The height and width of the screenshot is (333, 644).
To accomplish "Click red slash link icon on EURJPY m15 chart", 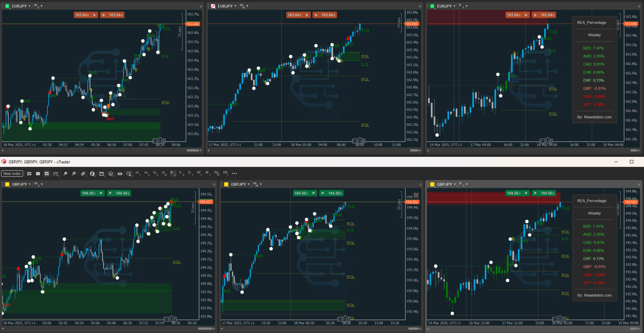I will click(x=213, y=6).
